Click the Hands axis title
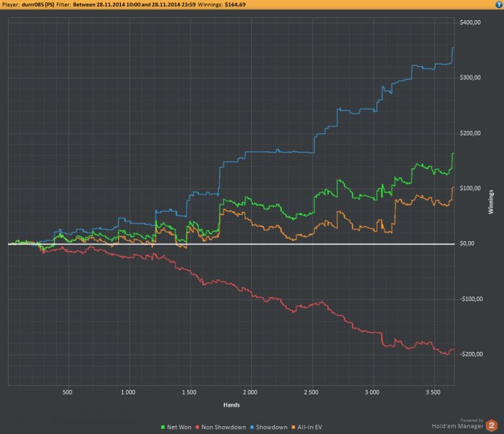Screen dimensions: 504x434 pyautogui.click(x=231, y=405)
